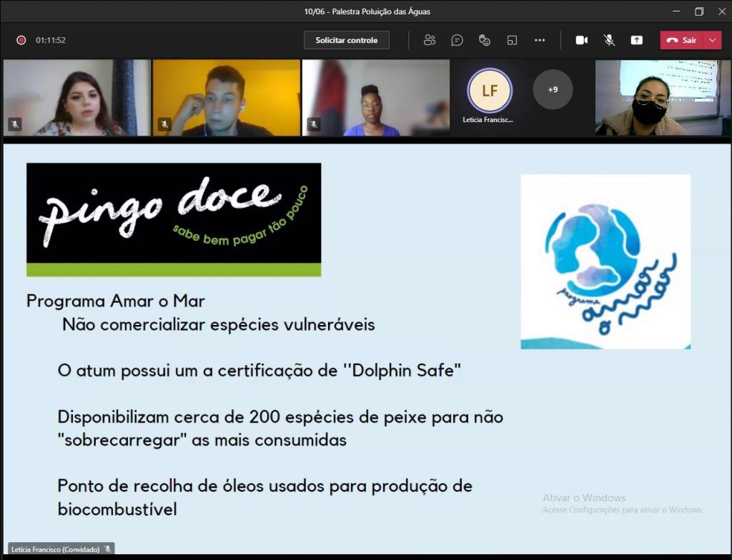
Task: Click muted mic icon on yellow-background video
Action: [x=164, y=124]
